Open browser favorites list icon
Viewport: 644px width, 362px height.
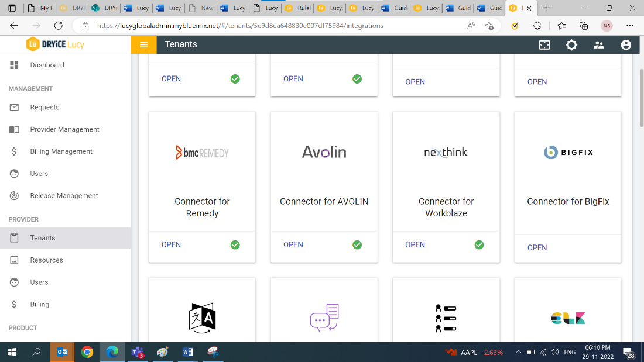(x=561, y=26)
